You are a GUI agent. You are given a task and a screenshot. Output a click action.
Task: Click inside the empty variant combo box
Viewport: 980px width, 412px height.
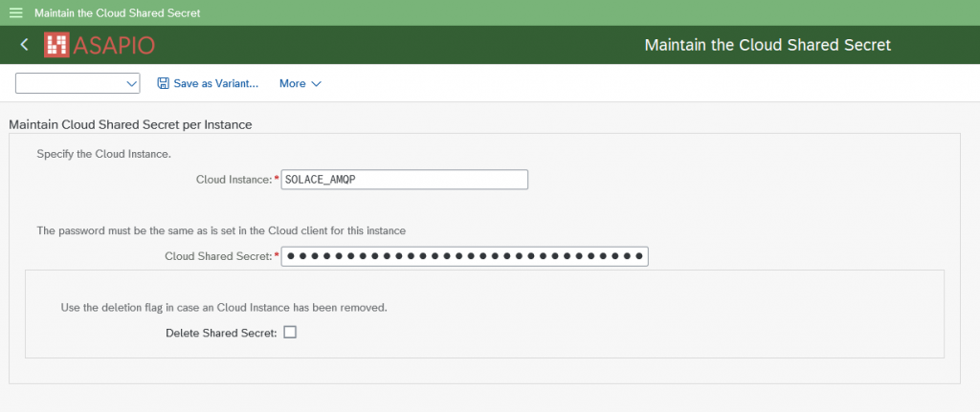pos(69,84)
